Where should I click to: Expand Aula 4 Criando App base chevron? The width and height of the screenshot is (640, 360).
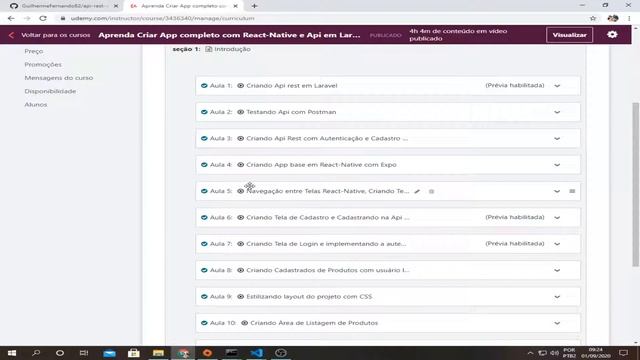click(557, 165)
